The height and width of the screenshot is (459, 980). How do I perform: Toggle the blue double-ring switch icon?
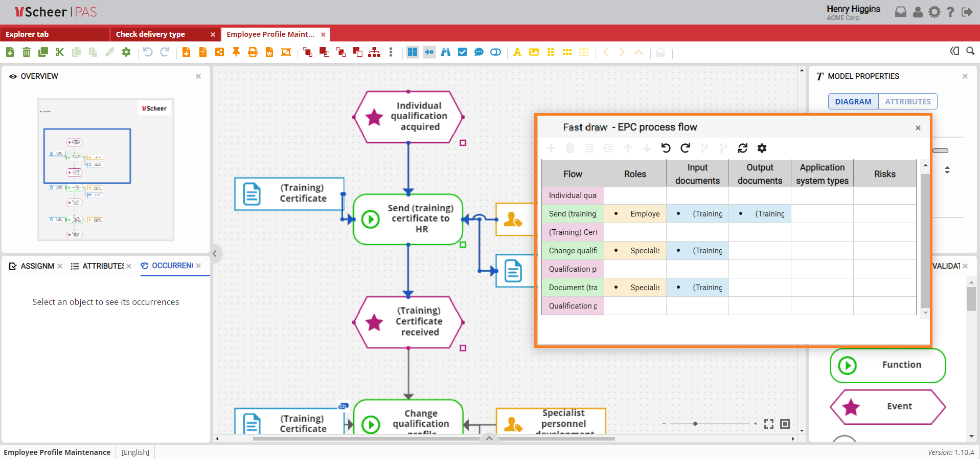(x=495, y=52)
